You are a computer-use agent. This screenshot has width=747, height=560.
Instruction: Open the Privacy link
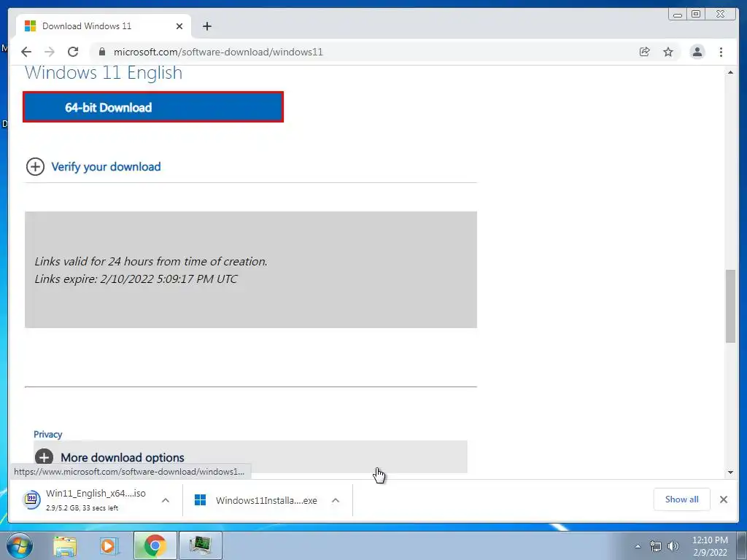click(x=47, y=435)
